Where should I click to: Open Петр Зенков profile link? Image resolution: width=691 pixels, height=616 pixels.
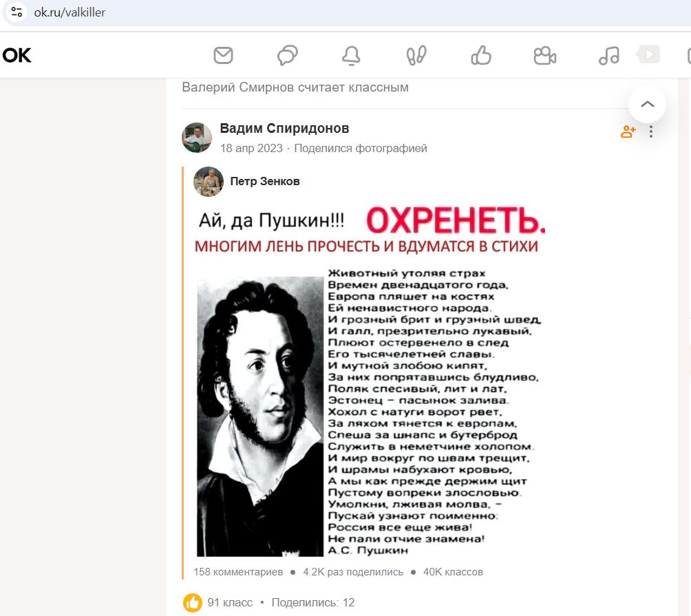click(265, 181)
